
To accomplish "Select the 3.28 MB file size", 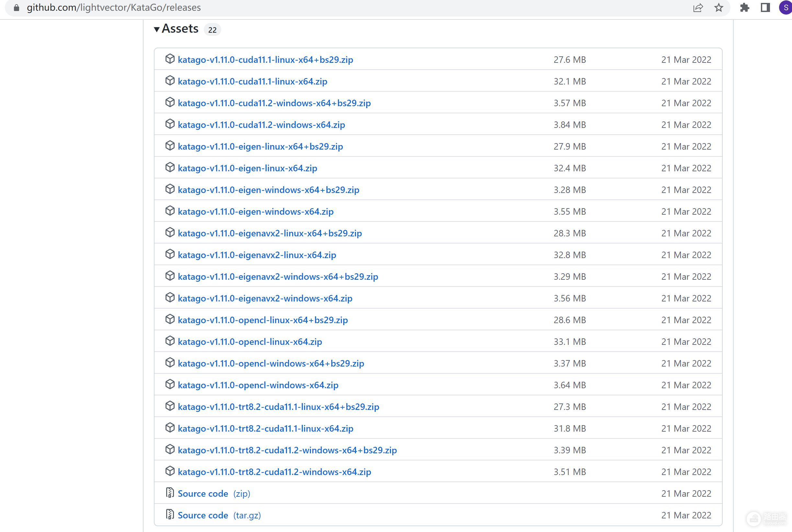I will click(x=570, y=190).
